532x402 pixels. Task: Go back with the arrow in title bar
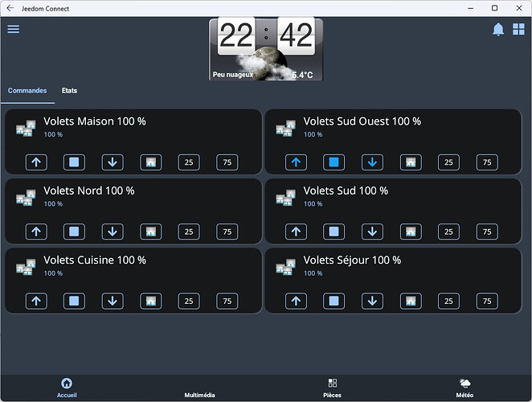tap(10, 8)
